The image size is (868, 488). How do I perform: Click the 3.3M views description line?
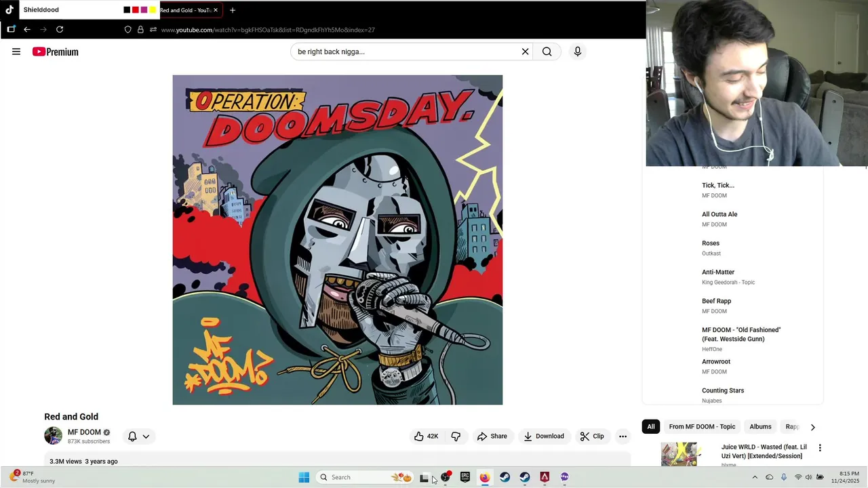click(x=83, y=462)
